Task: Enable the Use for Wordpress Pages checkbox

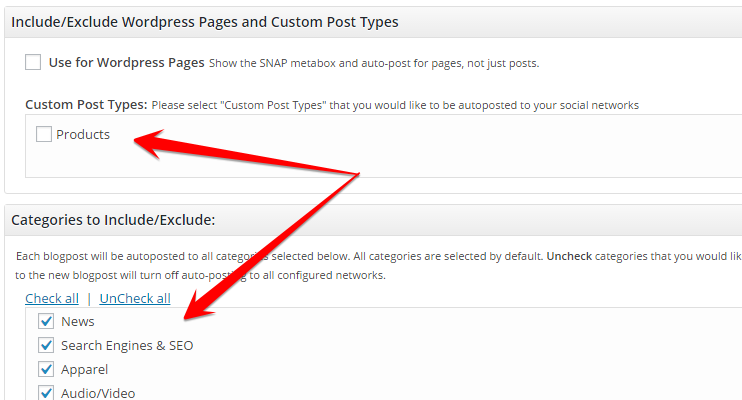Action: 33,62
